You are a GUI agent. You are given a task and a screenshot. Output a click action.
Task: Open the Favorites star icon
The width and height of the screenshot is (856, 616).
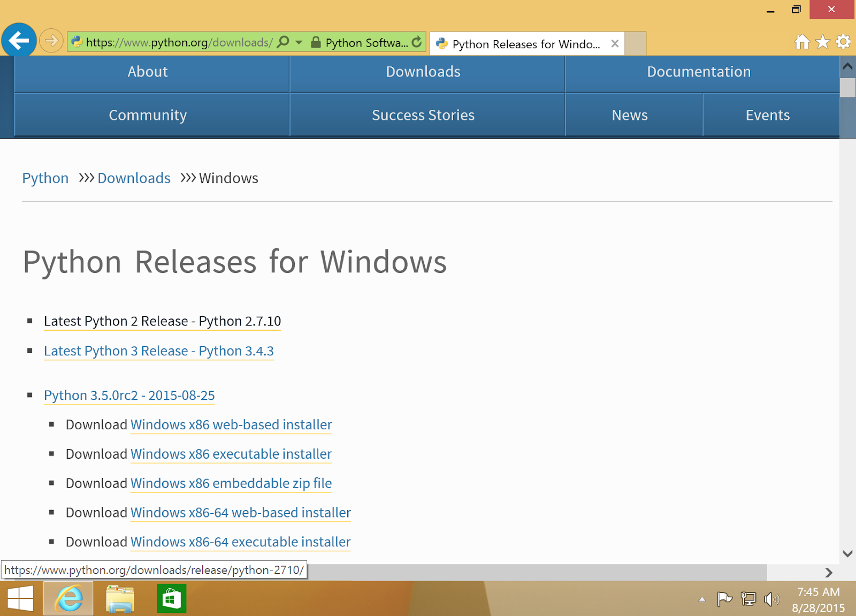(823, 42)
